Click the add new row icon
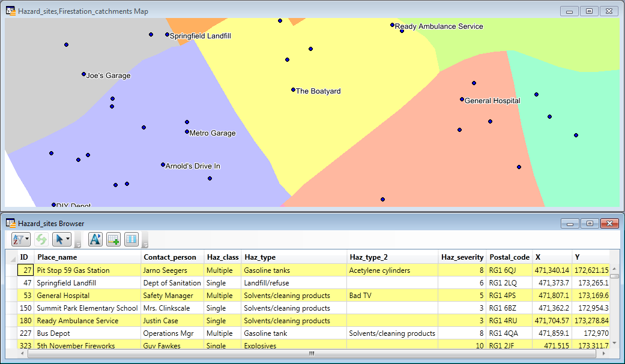The image size is (625, 364). [x=113, y=239]
